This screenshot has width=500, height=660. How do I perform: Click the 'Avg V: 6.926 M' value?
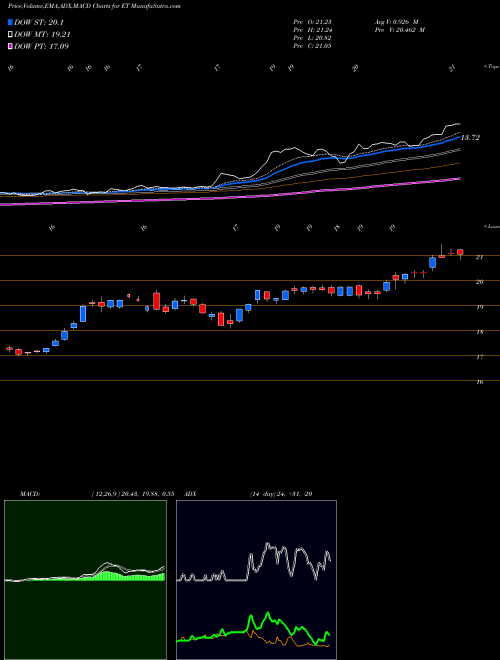396,22
